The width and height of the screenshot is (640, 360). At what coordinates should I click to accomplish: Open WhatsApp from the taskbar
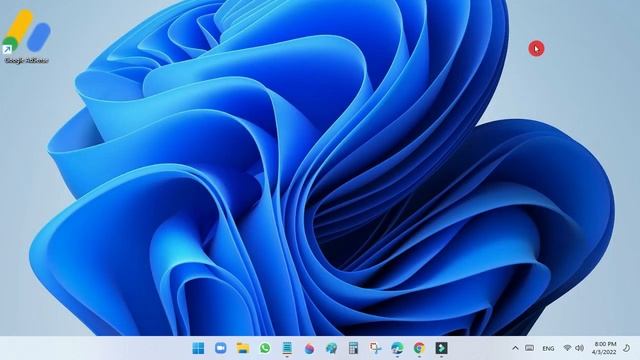[265, 348]
